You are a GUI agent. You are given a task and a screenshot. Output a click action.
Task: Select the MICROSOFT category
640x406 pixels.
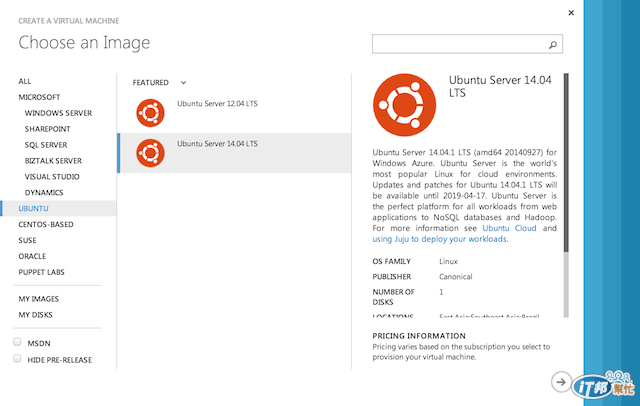(39, 97)
